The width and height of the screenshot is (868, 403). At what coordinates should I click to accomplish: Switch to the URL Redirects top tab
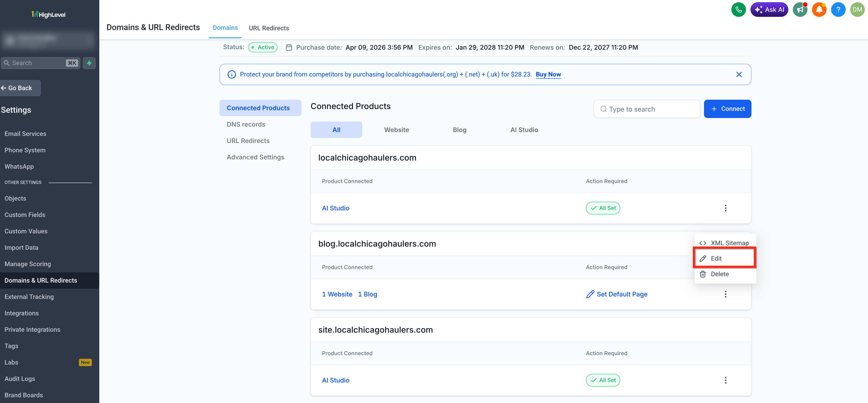pos(268,28)
